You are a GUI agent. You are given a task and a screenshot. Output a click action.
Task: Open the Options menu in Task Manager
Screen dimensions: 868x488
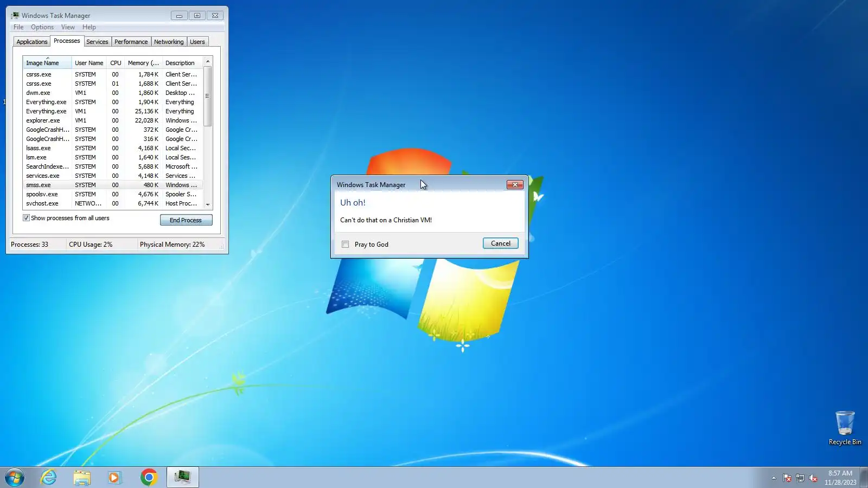click(42, 27)
